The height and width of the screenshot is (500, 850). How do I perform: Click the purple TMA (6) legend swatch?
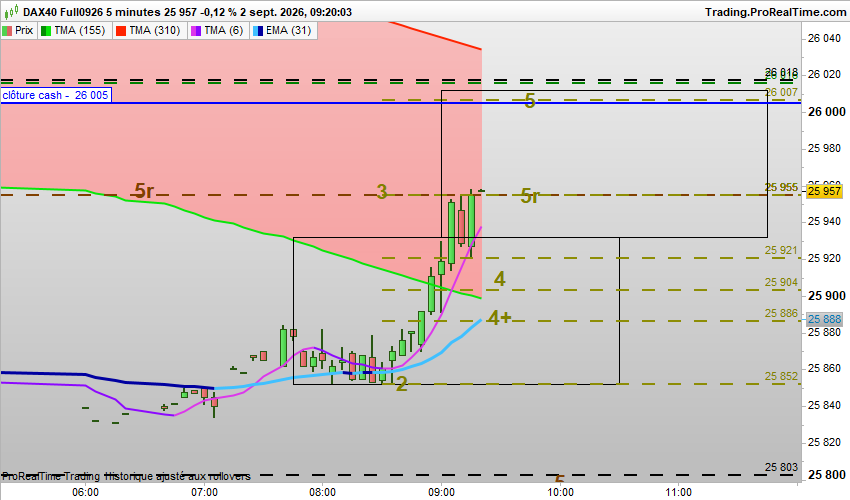coord(196,30)
